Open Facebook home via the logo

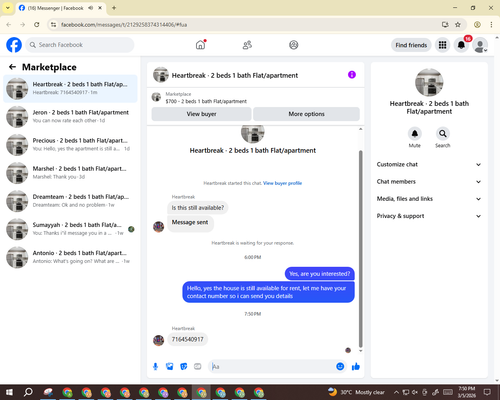pos(14,45)
